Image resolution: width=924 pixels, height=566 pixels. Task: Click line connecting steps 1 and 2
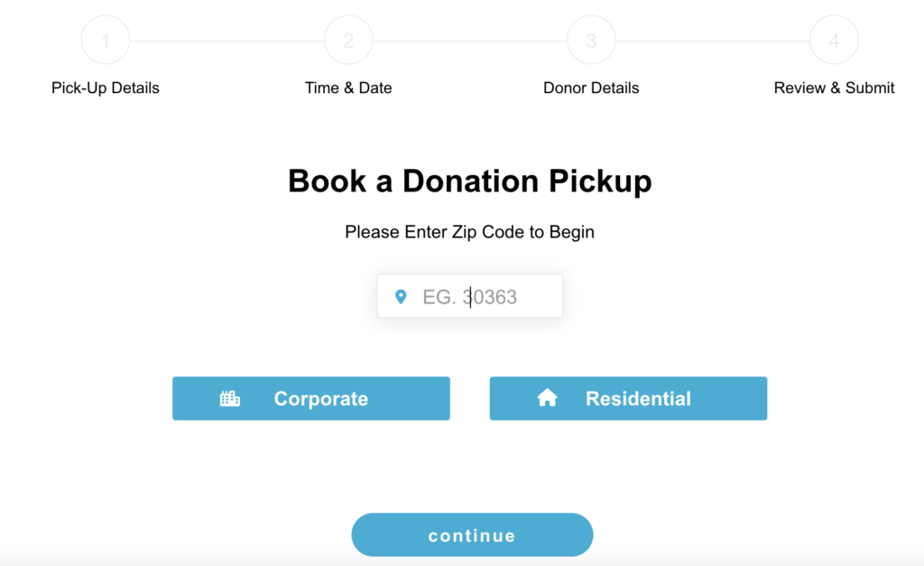coord(226,41)
